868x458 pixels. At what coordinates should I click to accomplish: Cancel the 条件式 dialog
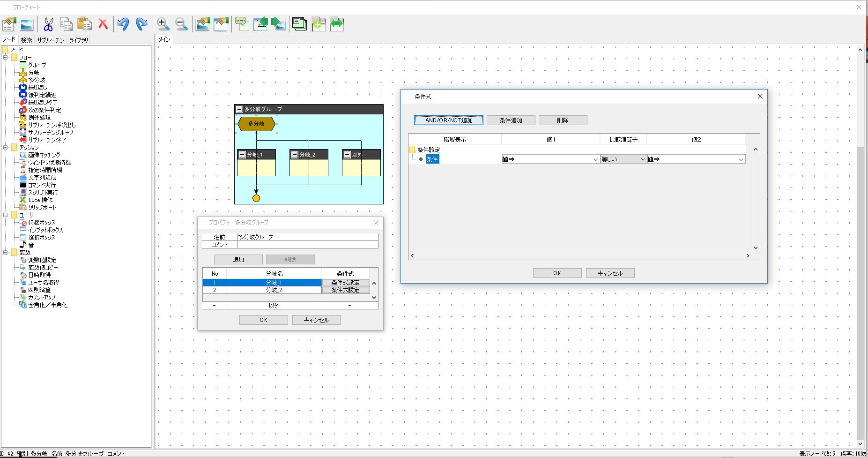pyautogui.click(x=610, y=273)
